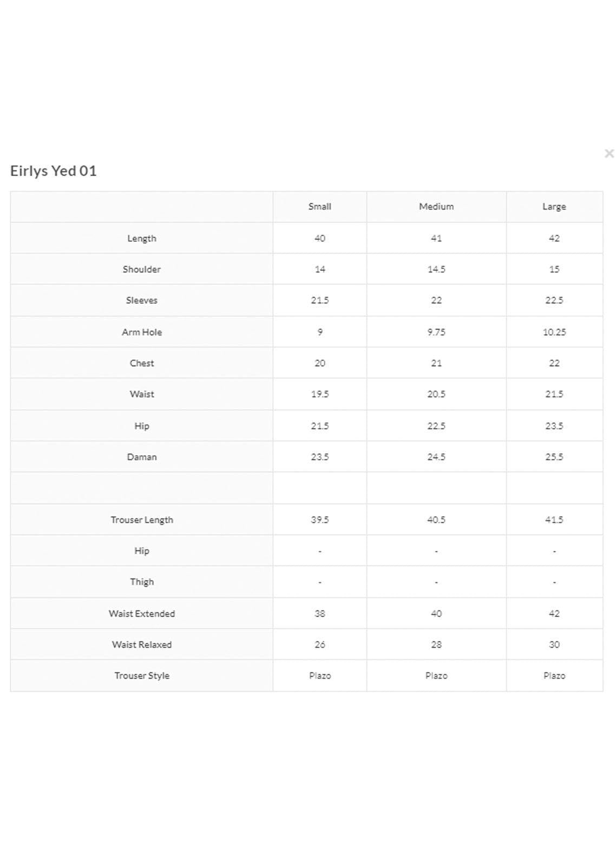The height and width of the screenshot is (858, 616).
Task: Click the Plazo value under Small
Action: (x=320, y=675)
